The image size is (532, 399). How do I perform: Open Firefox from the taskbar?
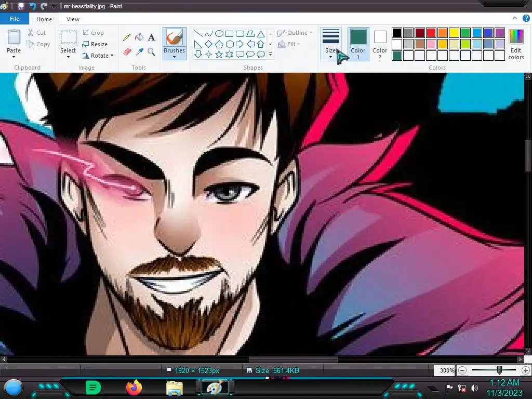pos(134,388)
